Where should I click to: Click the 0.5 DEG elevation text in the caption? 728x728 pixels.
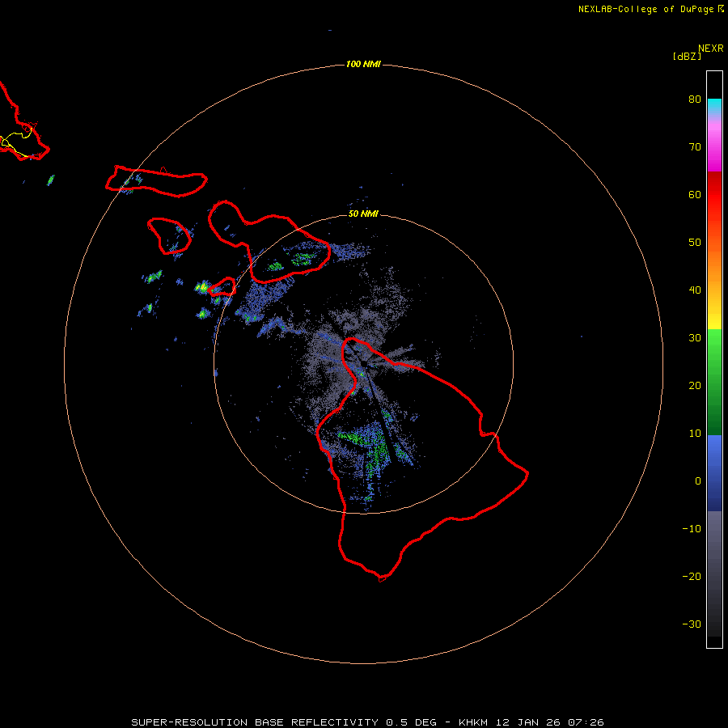pos(412,722)
